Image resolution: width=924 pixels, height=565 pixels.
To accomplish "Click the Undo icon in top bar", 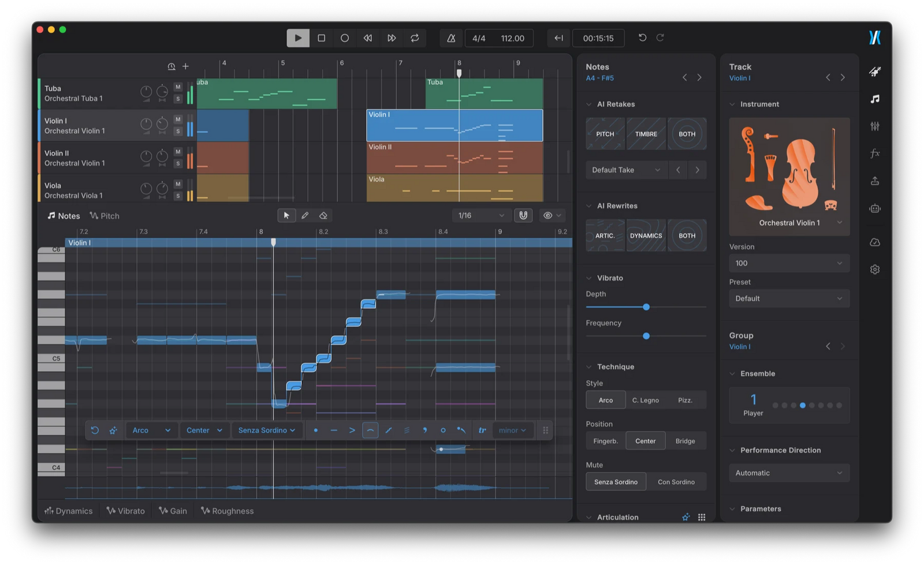I will click(642, 38).
